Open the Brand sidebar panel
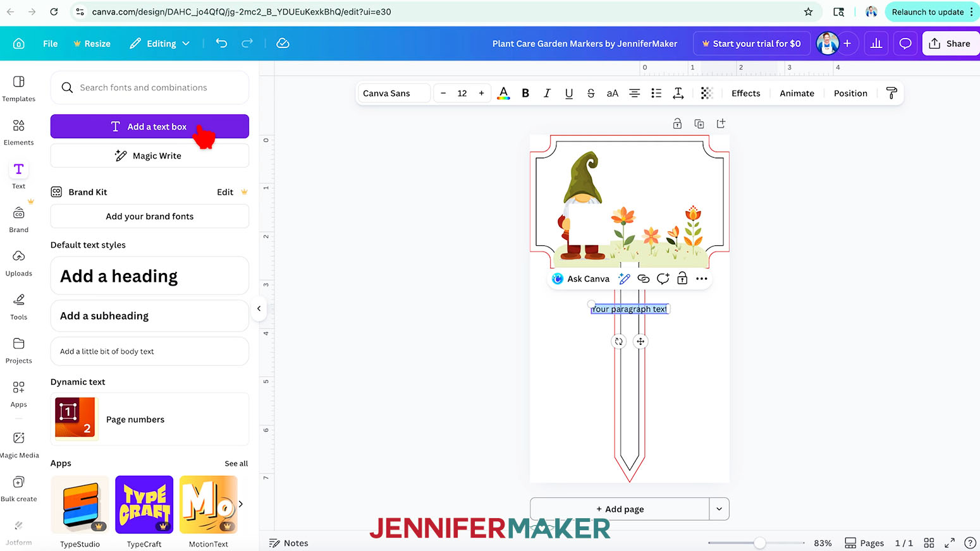The height and width of the screenshot is (551, 980). pyautogui.click(x=19, y=219)
